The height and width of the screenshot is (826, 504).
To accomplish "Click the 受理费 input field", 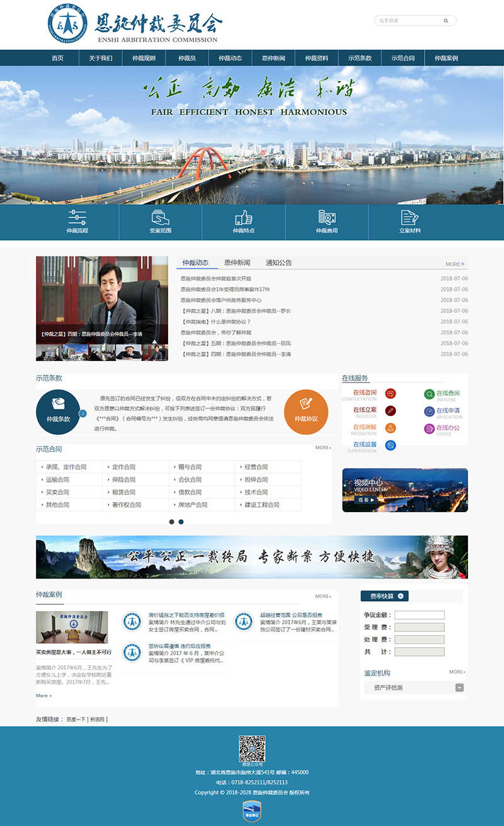I will pyautogui.click(x=420, y=628).
